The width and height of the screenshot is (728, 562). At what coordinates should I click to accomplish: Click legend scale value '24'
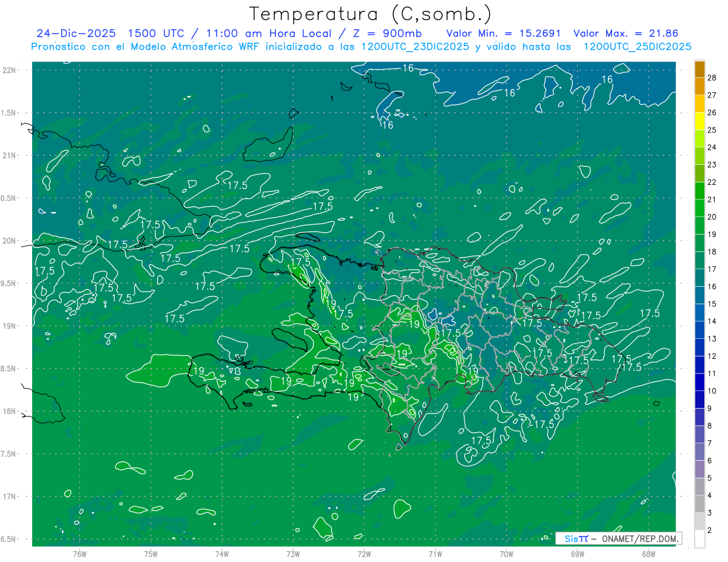(712, 147)
